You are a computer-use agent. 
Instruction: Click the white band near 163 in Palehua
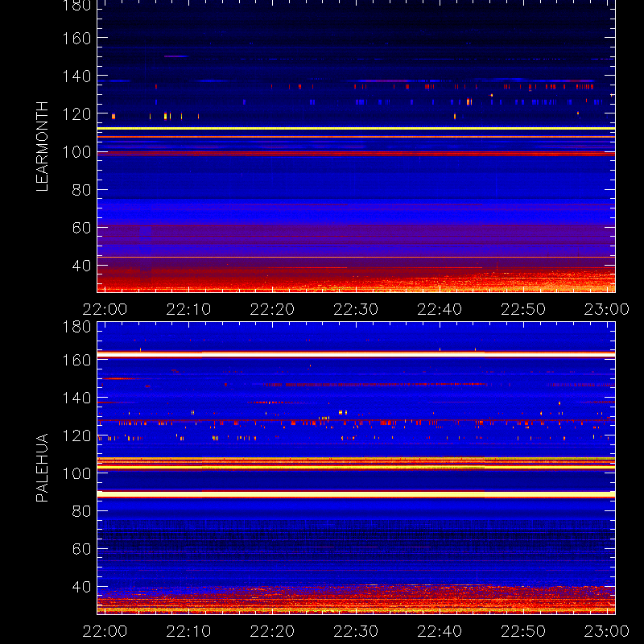(x=356, y=354)
